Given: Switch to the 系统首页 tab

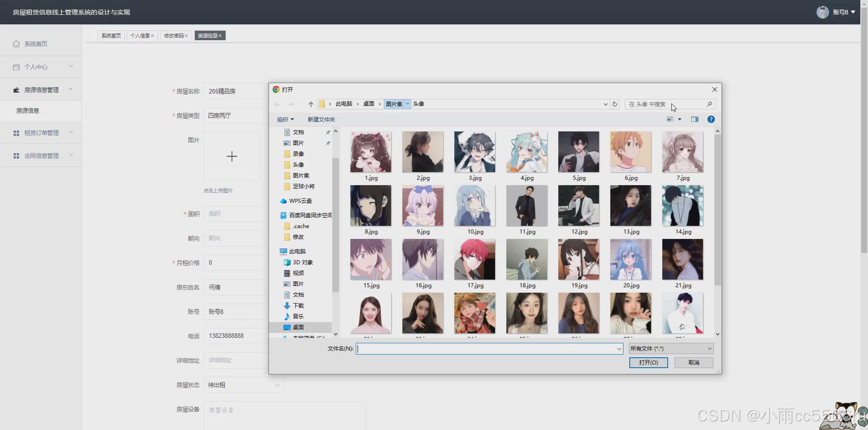Looking at the screenshot, I should tap(111, 36).
